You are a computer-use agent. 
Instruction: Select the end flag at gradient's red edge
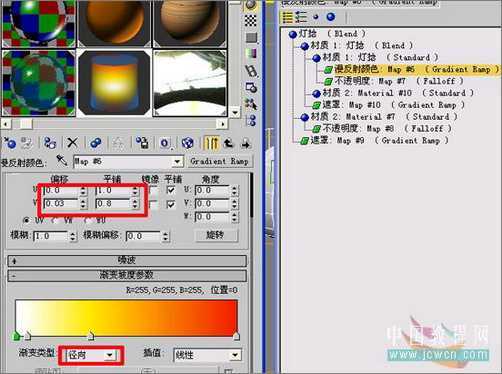[x=236, y=336]
